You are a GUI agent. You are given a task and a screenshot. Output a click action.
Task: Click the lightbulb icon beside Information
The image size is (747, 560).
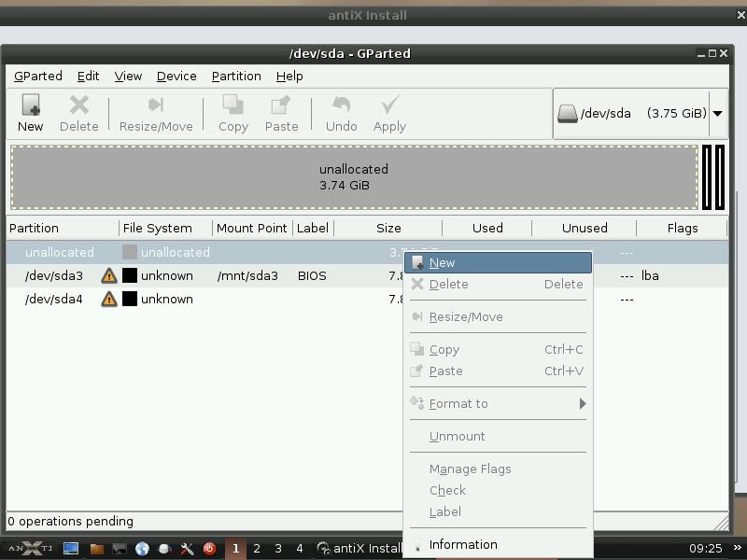(x=417, y=545)
